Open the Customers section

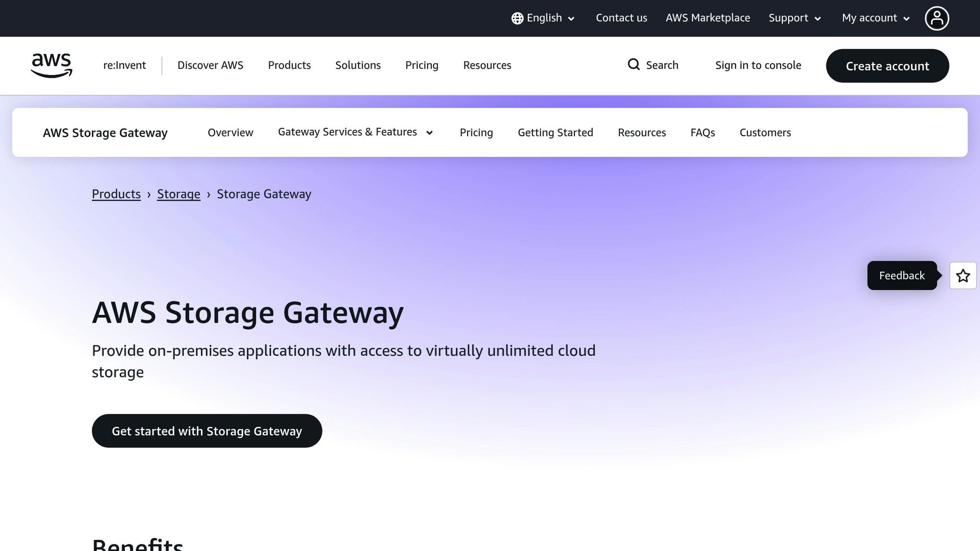(x=765, y=132)
